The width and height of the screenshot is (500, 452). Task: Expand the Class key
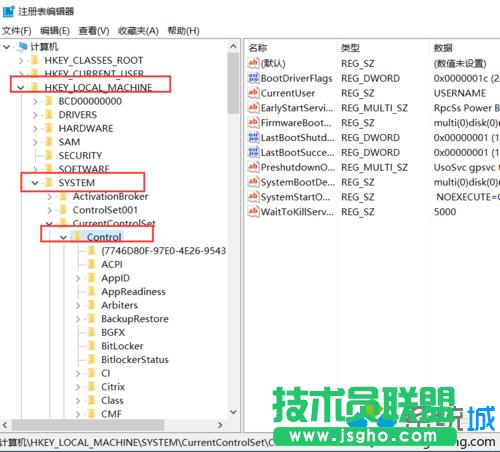pos(78,401)
